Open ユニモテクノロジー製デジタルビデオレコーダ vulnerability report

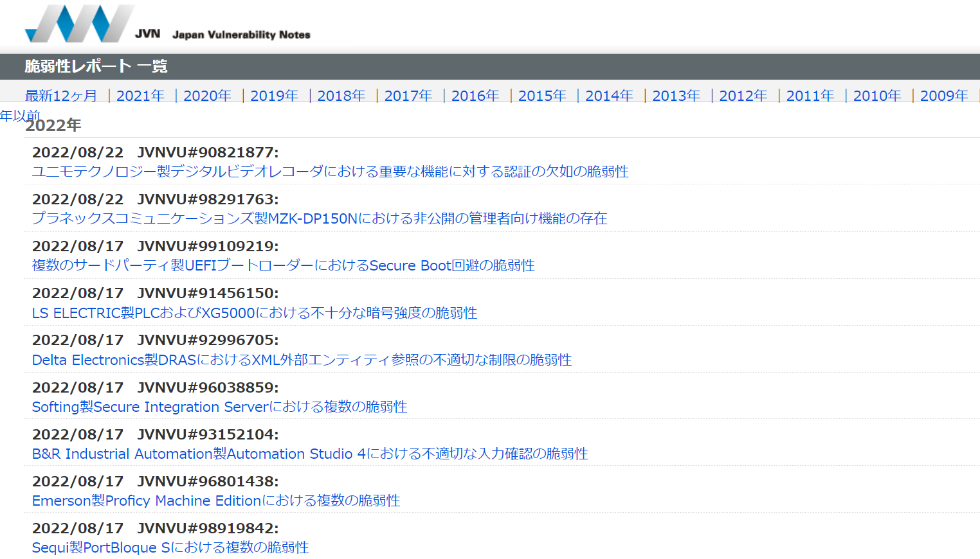(331, 172)
